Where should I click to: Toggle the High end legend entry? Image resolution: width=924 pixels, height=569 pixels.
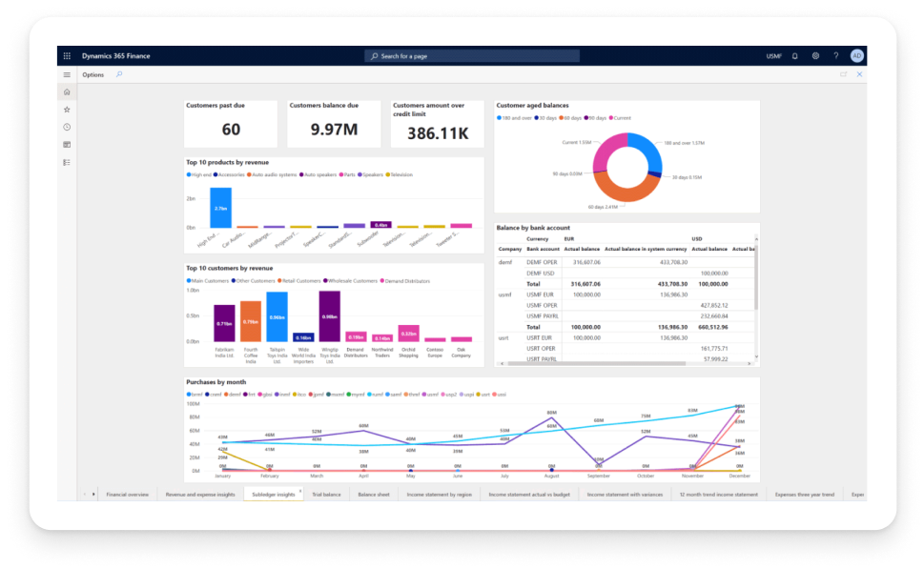[x=199, y=175]
